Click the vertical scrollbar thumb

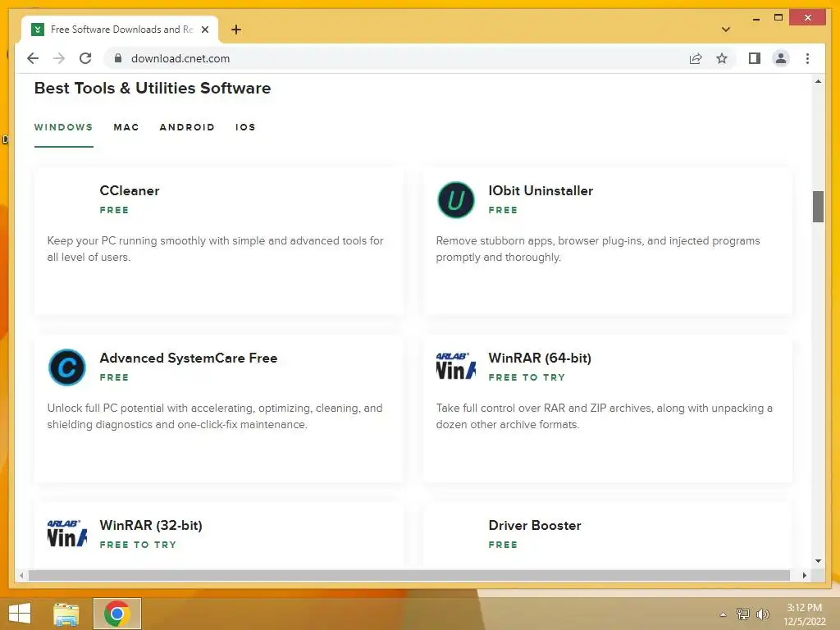click(x=818, y=206)
